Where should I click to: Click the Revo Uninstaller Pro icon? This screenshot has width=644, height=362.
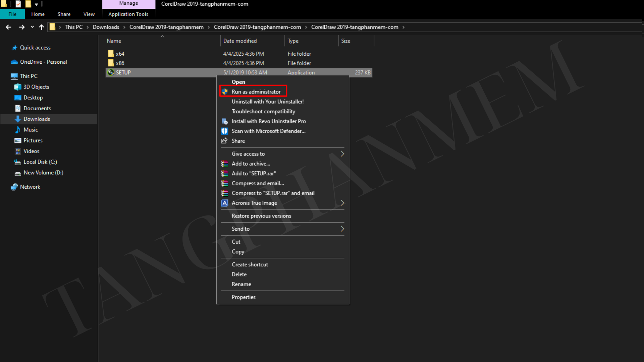coord(225,121)
